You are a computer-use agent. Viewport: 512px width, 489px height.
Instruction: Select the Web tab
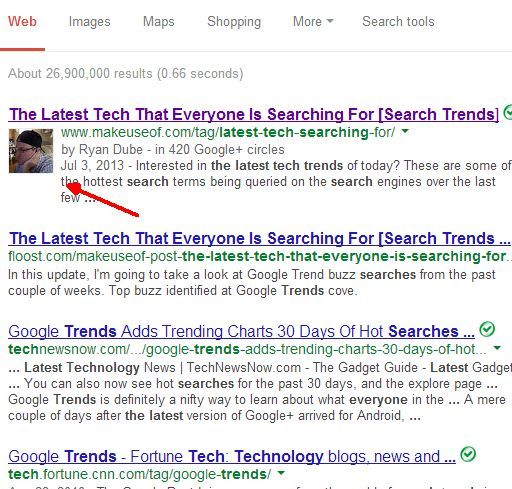pyautogui.click(x=22, y=22)
